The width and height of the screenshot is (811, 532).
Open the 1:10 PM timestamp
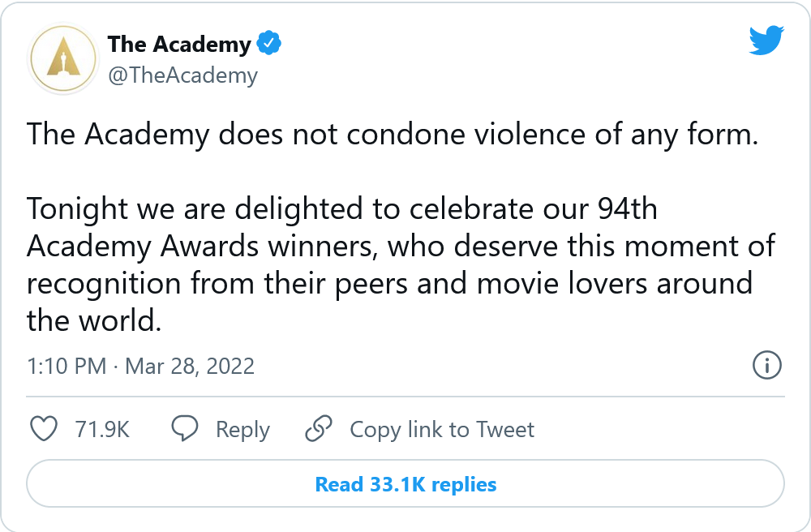67,366
